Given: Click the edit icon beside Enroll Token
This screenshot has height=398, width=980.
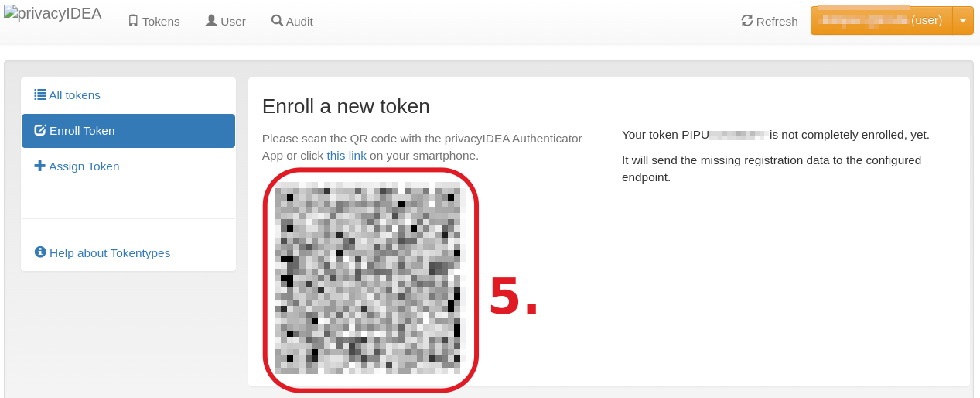Looking at the screenshot, I should click(x=40, y=130).
